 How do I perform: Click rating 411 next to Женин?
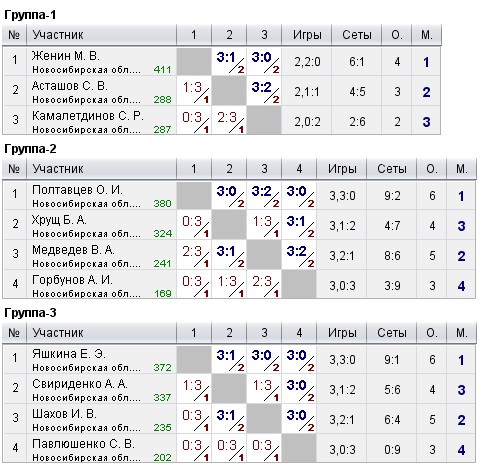pyautogui.click(x=162, y=69)
